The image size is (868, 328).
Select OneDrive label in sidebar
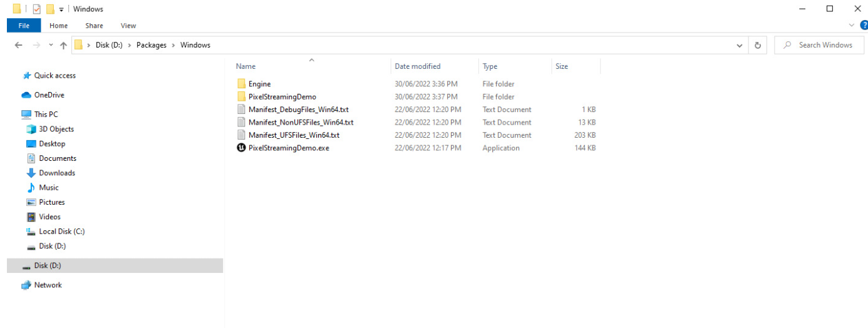[49, 95]
